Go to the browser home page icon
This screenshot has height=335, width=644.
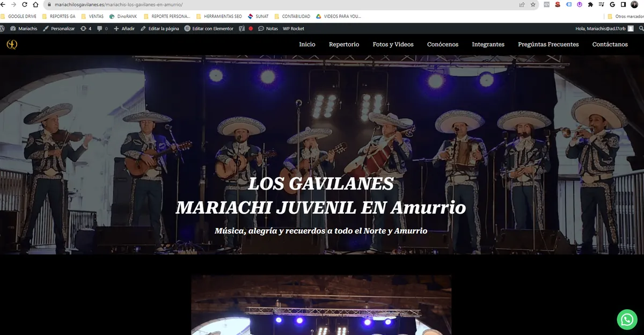pos(35,4)
